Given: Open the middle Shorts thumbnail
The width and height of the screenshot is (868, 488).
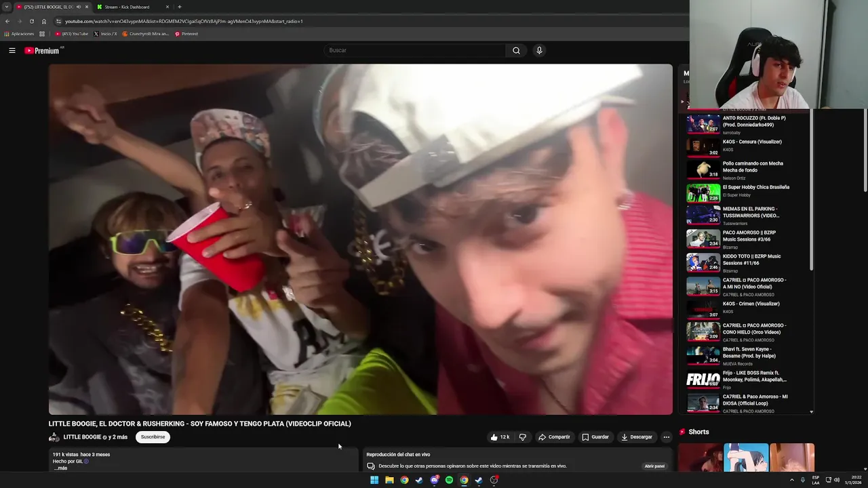Looking at the screenshot, I should click(x=746, y=457).
